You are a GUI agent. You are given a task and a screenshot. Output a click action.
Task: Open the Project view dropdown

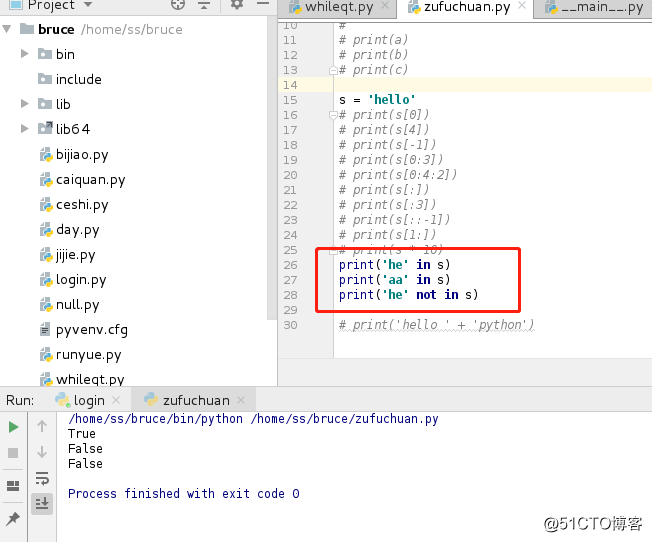pyautogui.click(x=88, y=5)
